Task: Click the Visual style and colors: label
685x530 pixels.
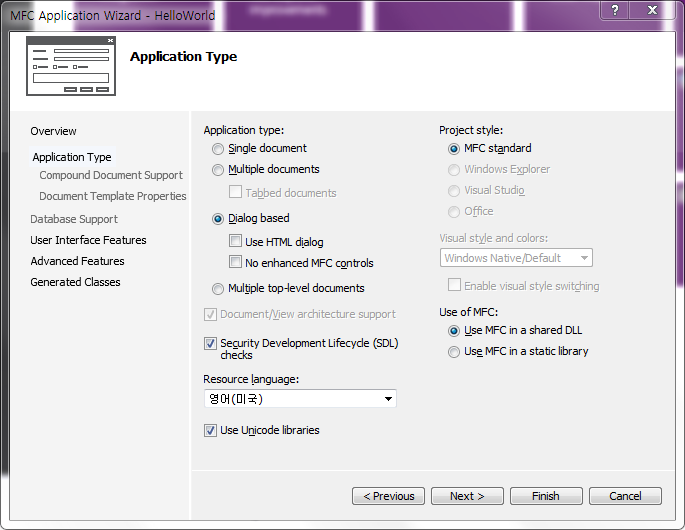Action: point(494,238)
